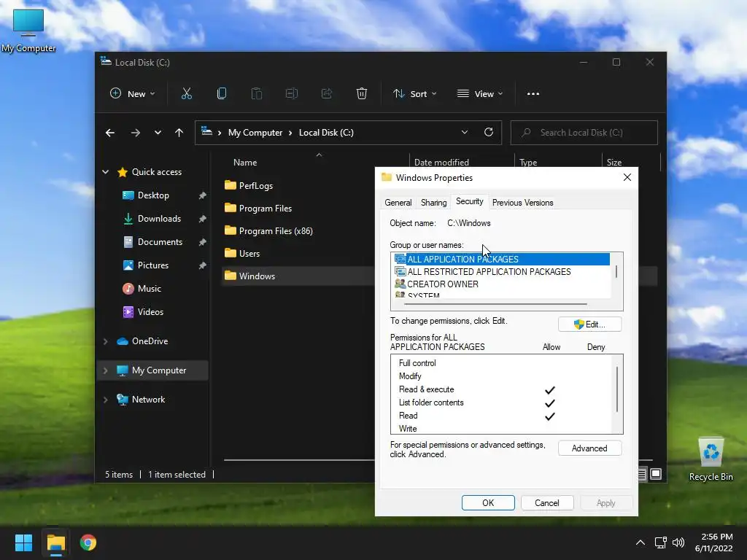Click Cancel in Windows Properties
Image resolution: width=747 pixels, height=560 pixels.
(547, 503)
